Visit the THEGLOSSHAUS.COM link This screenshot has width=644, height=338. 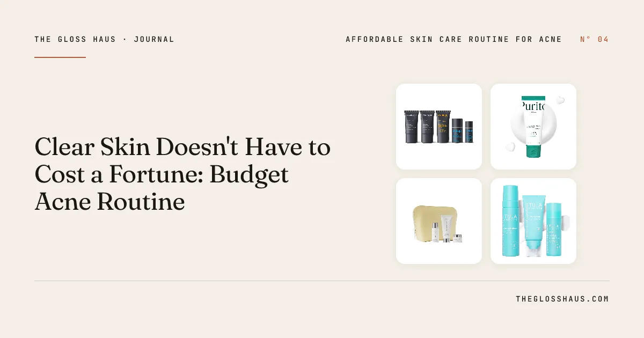pos(562,299)
